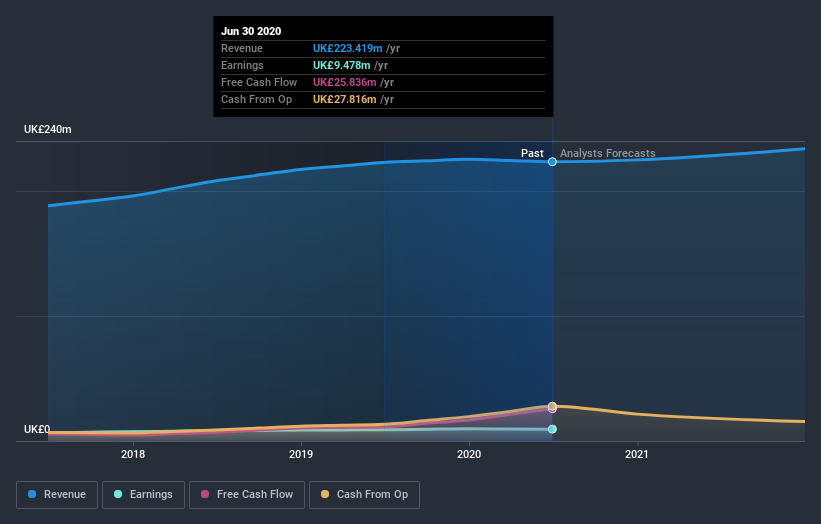Click the 2019 x-axis label
Screen dimensions: 821x524
[301, 454]
